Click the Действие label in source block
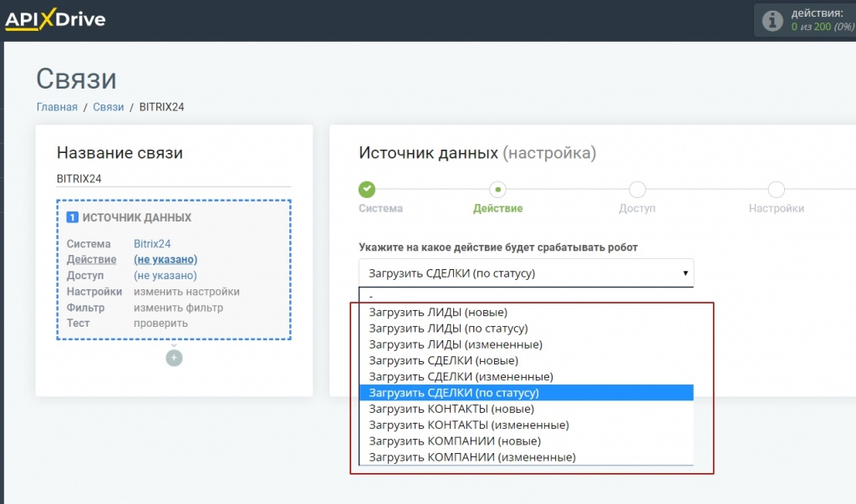Viewport: 856px width, 504px height. 91,259
